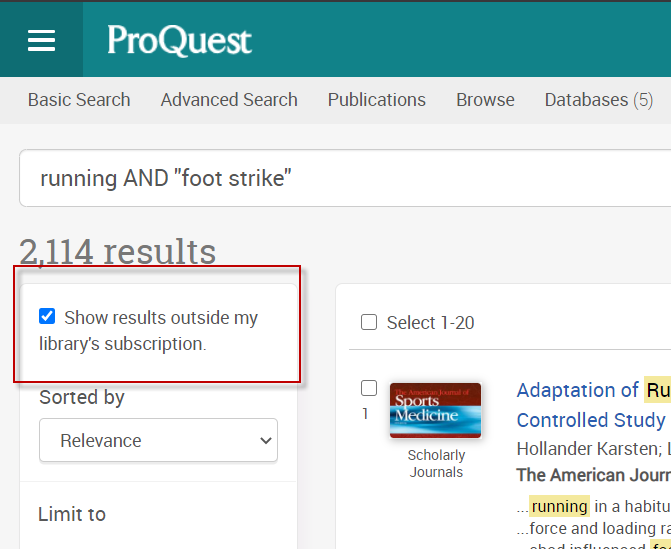Toggle show results outside library subscription
Screen dimensions: 671x549
pos(47,317)
